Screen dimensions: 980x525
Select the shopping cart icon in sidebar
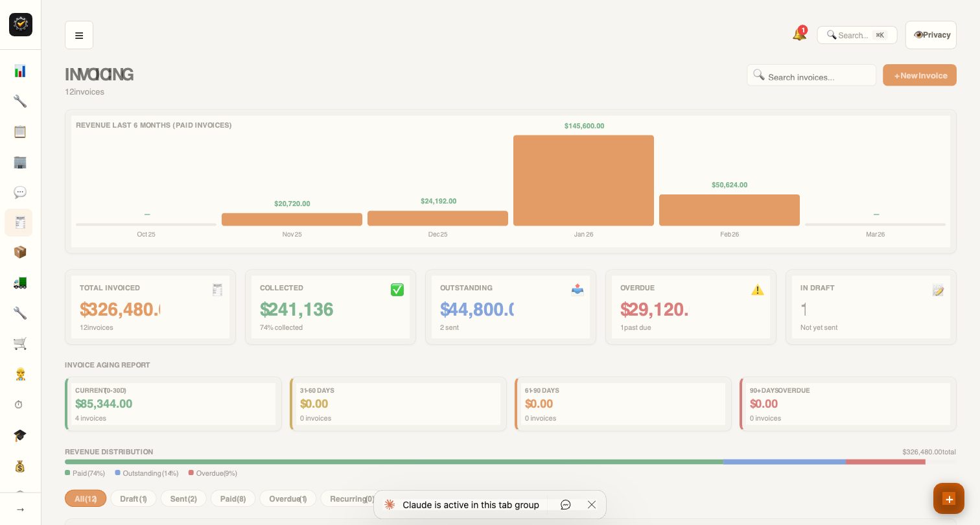tap(19, 344)
